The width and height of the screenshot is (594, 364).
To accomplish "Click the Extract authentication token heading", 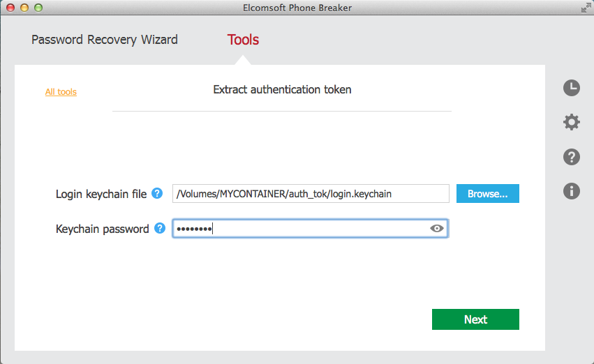I will point(282,90).
